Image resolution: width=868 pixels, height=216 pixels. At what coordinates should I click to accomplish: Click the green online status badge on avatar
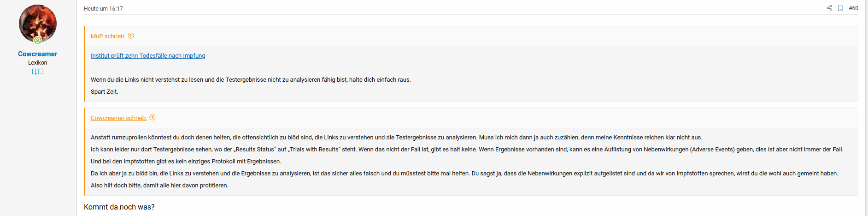click(x=38, y=40)
